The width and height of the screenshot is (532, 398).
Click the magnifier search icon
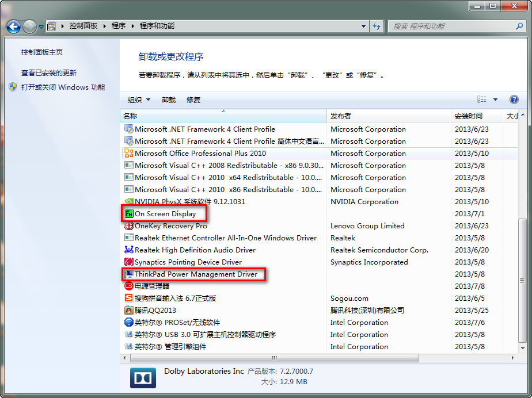click(x=519, y=26)
